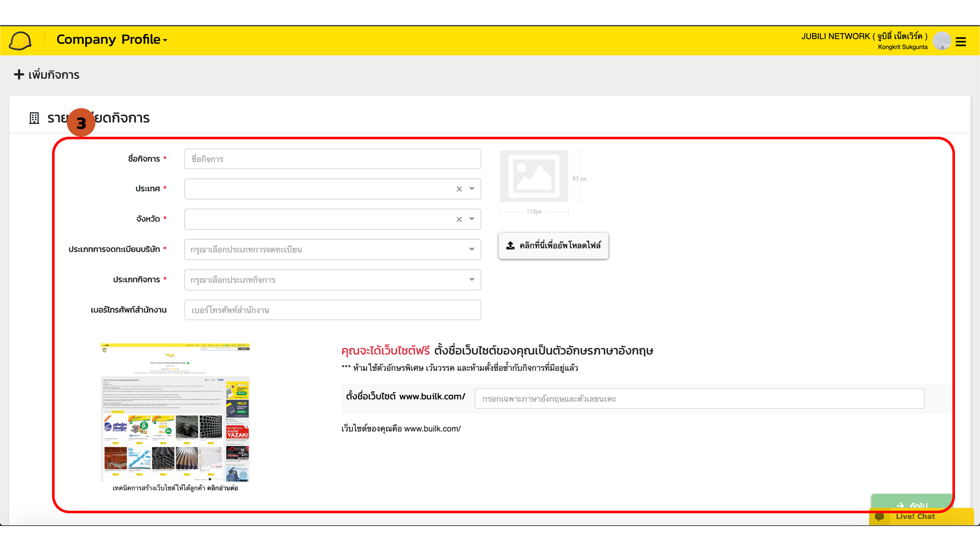The height and width of the screenshot is (551, 980).
Task: Open the hamburger menu icon
Action: click(x=961, y=42)
